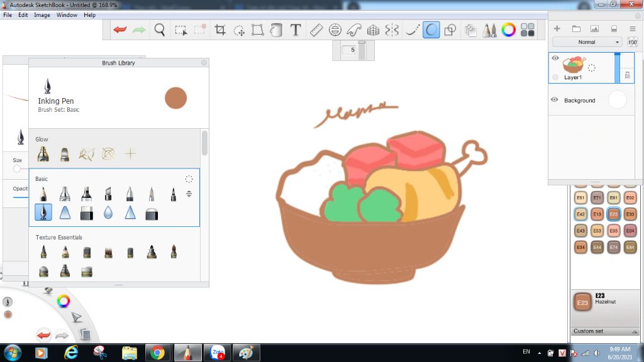644x362 pixels.
Task: Open the Help menu
Action: (x=89, y=15)
